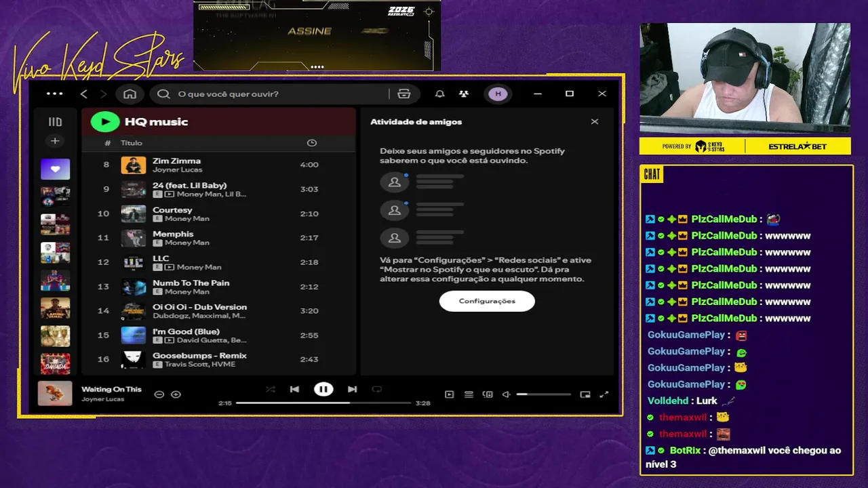Open the connect to a device icon
Image resolution: width=868 pixels, height=488 pixels.
(x=488, y=394)
